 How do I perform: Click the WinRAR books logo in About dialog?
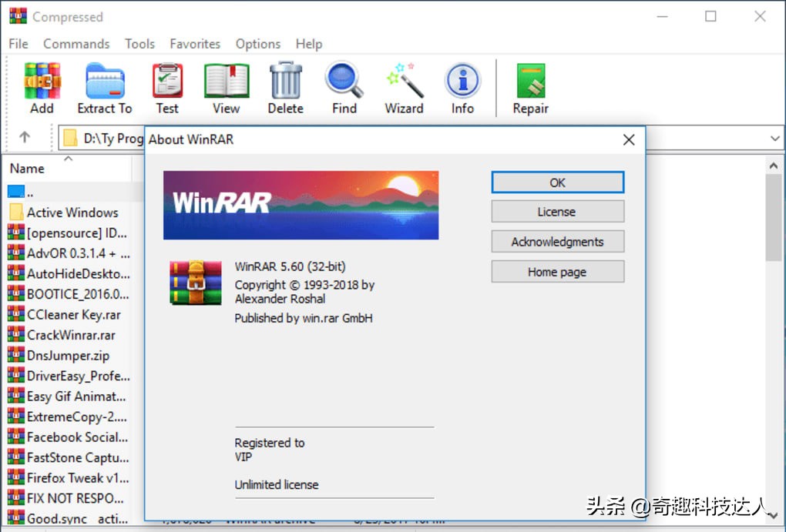[196, 282]
